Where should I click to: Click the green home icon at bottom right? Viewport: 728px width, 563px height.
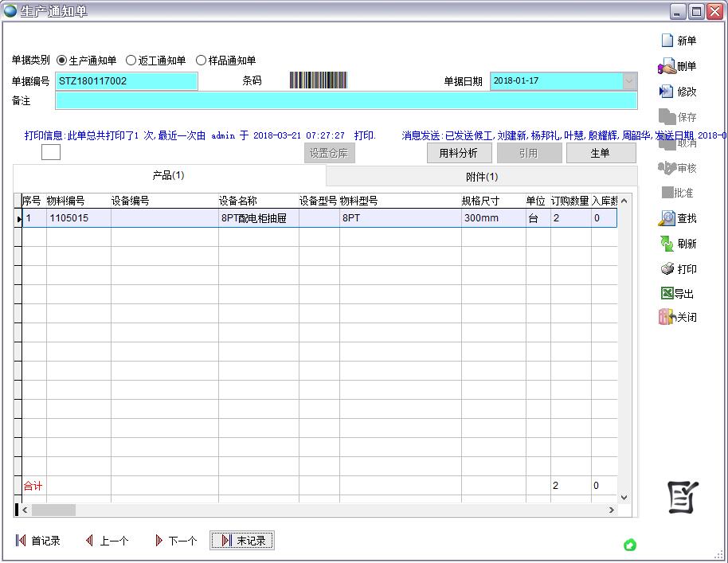coord(630,545)
